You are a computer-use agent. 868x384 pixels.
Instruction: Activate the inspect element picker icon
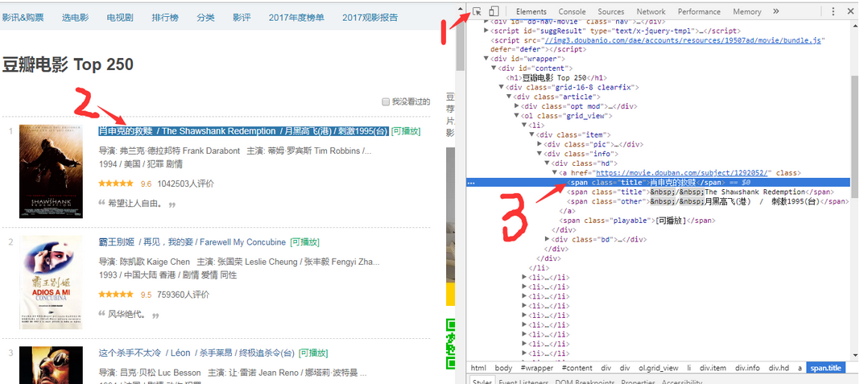[x=477, y=11]
